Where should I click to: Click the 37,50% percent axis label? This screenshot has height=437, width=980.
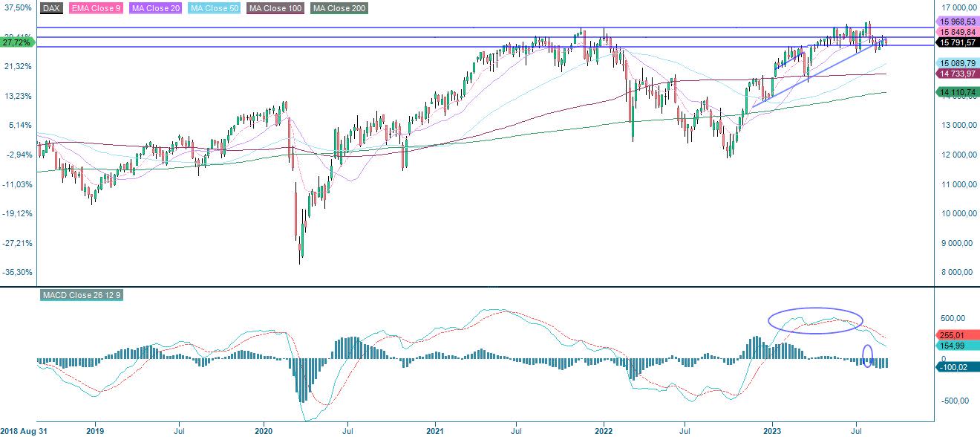(x=17, y=7)
